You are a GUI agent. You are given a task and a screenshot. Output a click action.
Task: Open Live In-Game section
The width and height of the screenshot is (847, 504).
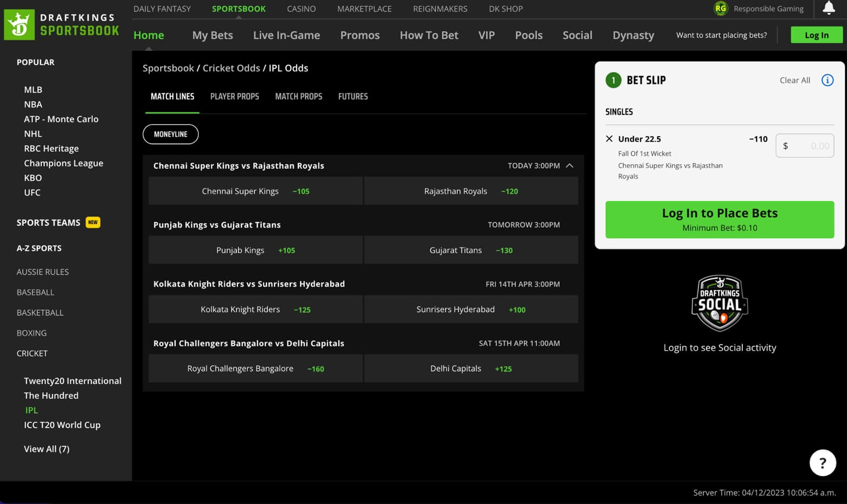tap(286, 35)
